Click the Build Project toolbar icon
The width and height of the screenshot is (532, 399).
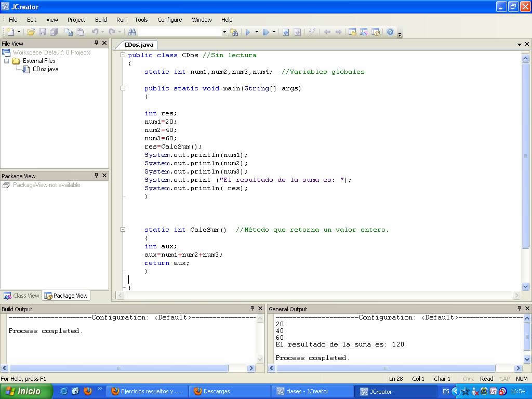tap(286, 32)
